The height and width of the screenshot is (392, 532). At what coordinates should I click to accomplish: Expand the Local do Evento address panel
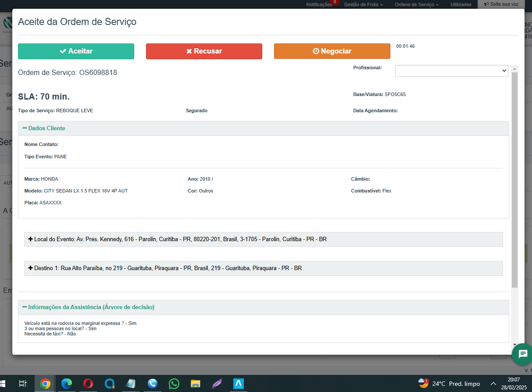point(263,239)
